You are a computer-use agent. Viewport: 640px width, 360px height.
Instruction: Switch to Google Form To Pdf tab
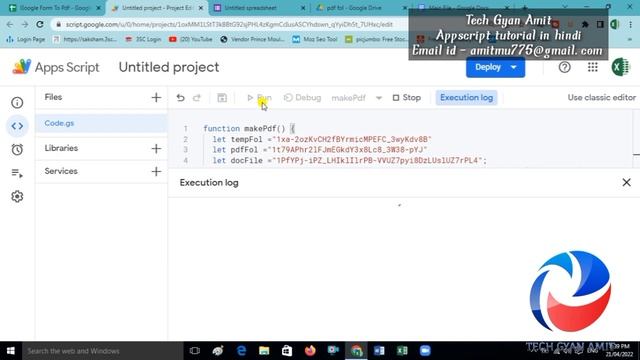pos(55,8)
